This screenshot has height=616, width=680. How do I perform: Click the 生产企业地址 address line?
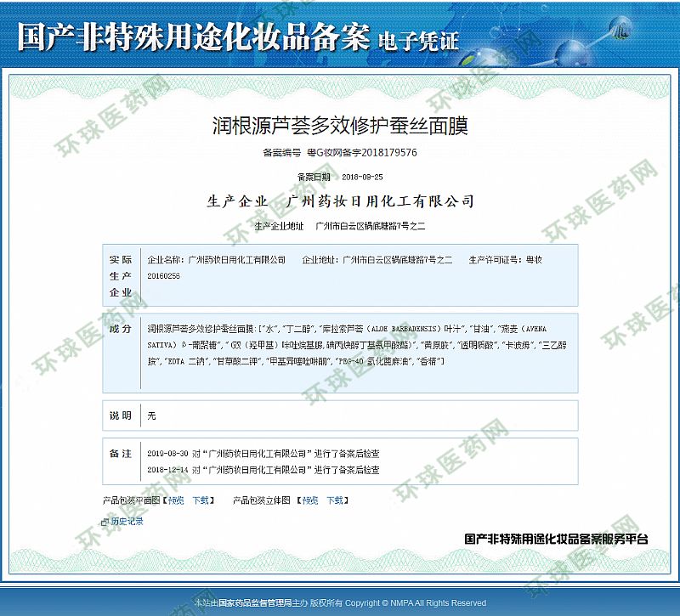click(x=339, y=227)
